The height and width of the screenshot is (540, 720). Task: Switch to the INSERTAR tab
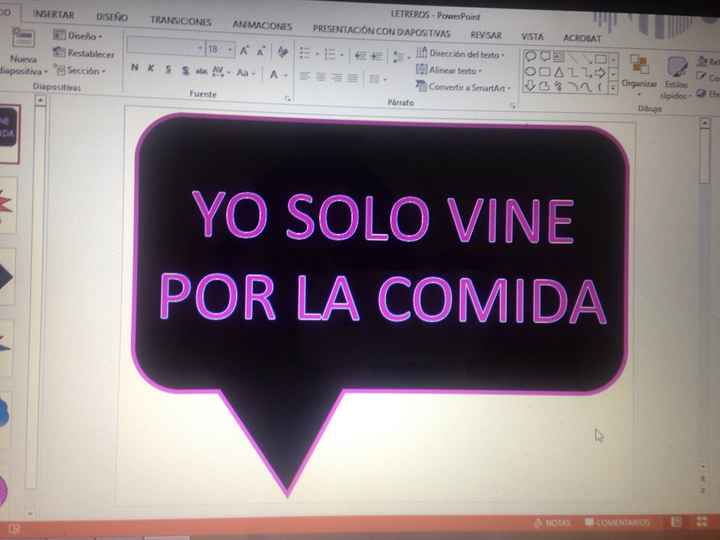[x=54, y=14]
